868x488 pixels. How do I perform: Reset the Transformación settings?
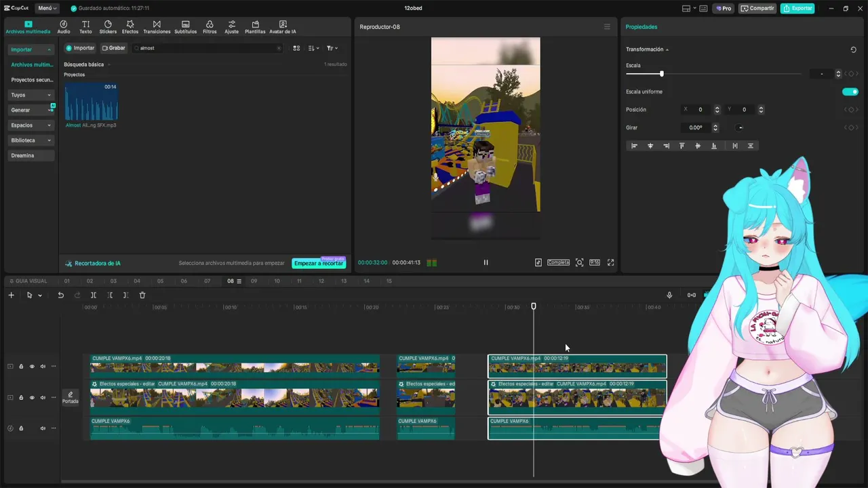pyautogui.click(x=853, y=49)
